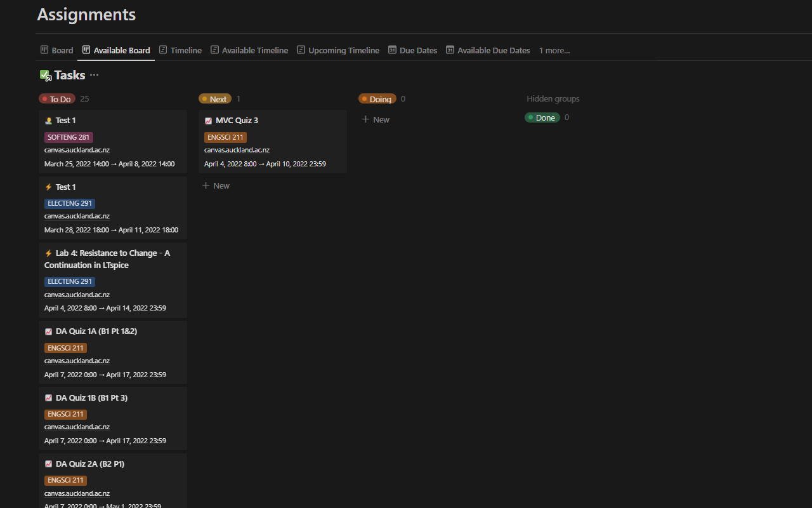
Task: Open the To Do group label options
Action: coord(56,99)
